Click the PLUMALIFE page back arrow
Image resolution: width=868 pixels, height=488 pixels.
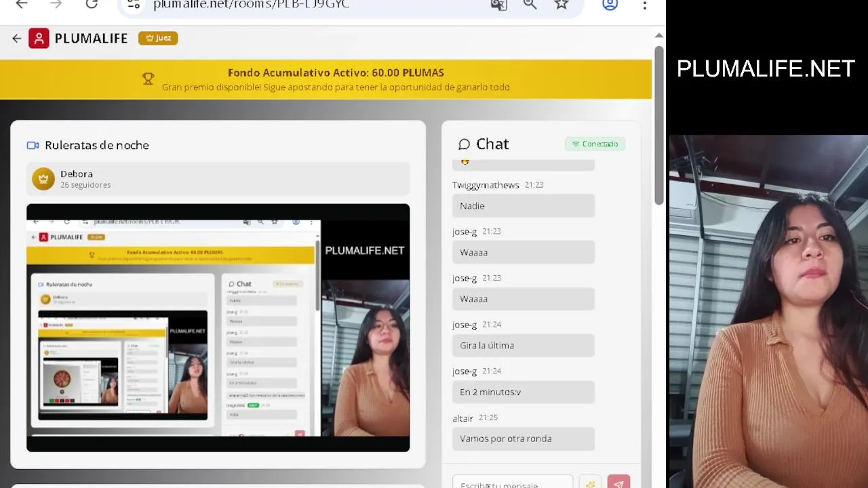point(17,39)
